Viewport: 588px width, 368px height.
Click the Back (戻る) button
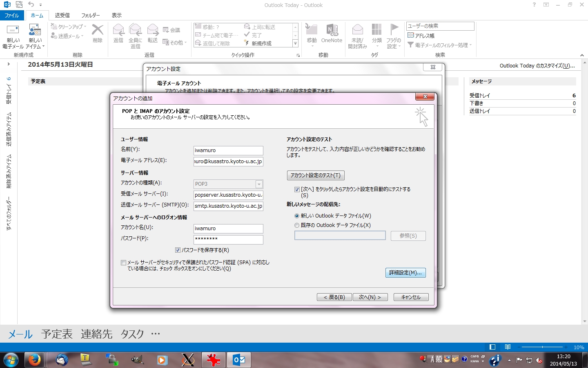click(334, 297)
